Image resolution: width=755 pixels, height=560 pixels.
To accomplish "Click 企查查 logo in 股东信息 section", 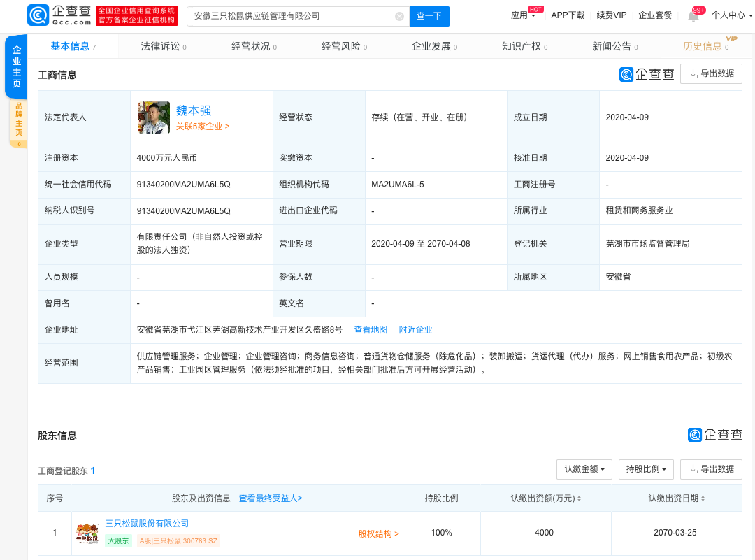I will tap(714, 435).
